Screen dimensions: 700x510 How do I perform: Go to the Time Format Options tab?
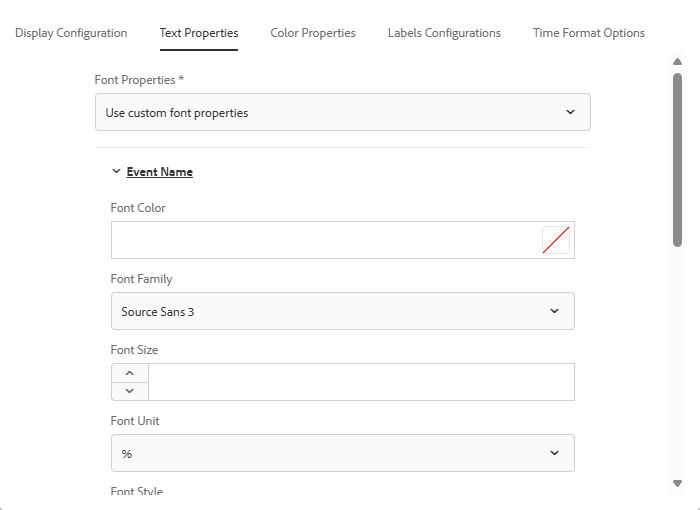pyautogui.click(x=589, y=33)
